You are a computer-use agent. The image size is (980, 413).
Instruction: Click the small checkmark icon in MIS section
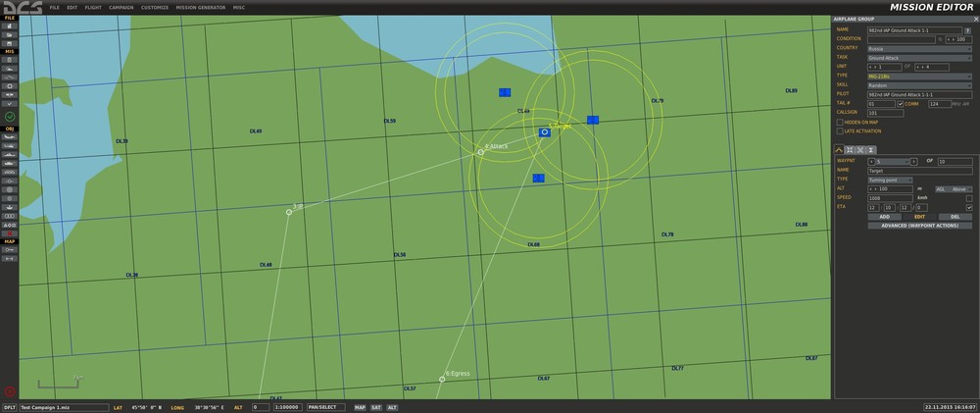point(10,103)
